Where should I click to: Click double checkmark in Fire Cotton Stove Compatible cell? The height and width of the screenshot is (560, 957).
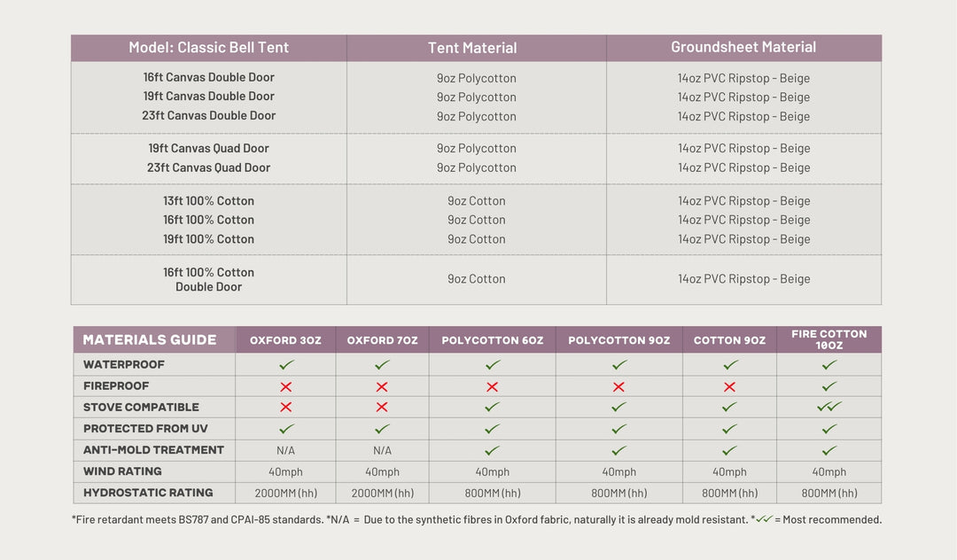pos(829,408)
